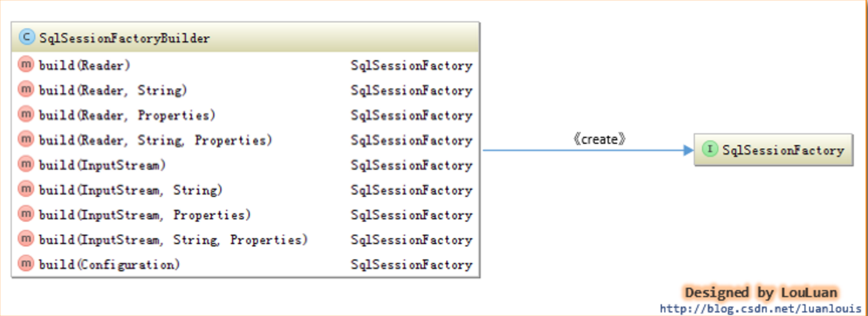Click return type of build(Reader) method
Image resolution: width=868 pixels, height=316 pixels.
tap(412, 65)
